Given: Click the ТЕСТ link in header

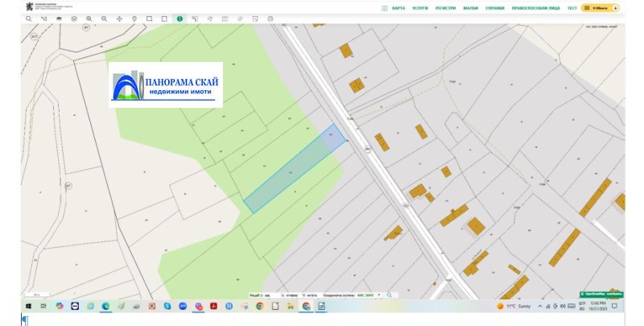Looking at the screenshot, I should (x=572, y=7).
